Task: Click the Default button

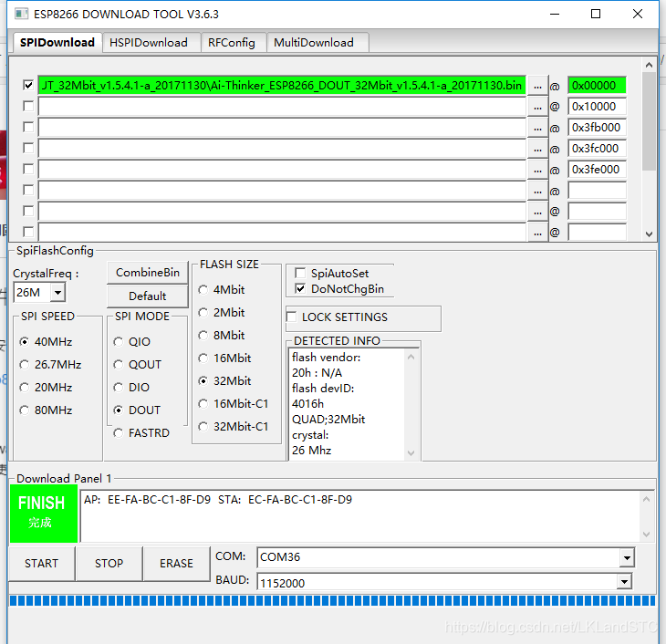Action: pos(148,296)
